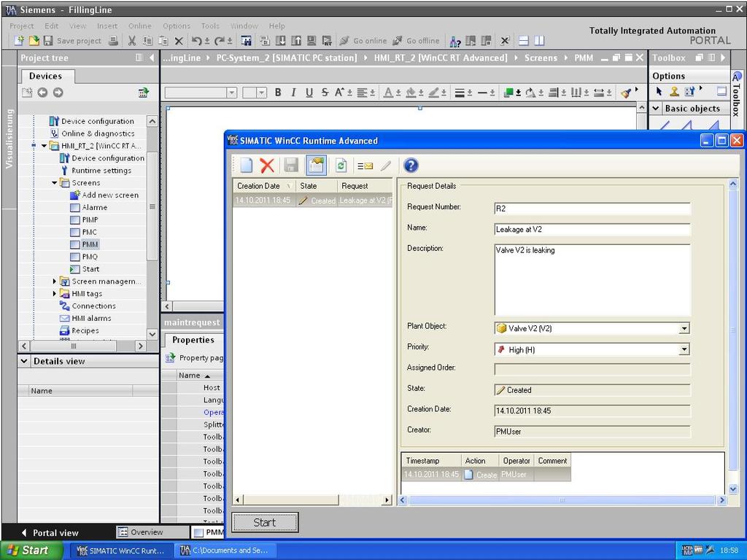Switch to Portal view
The image size is (747, 560).
pos(50,533)
